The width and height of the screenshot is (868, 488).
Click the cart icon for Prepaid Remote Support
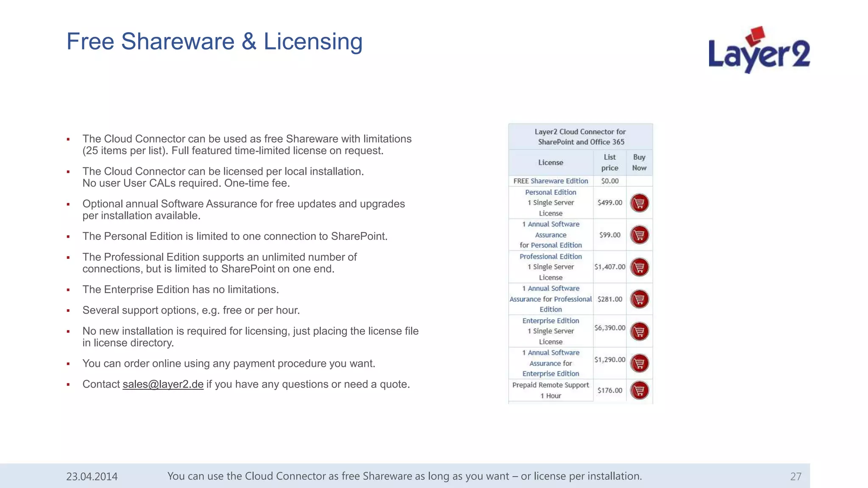[x=639, y=390]
